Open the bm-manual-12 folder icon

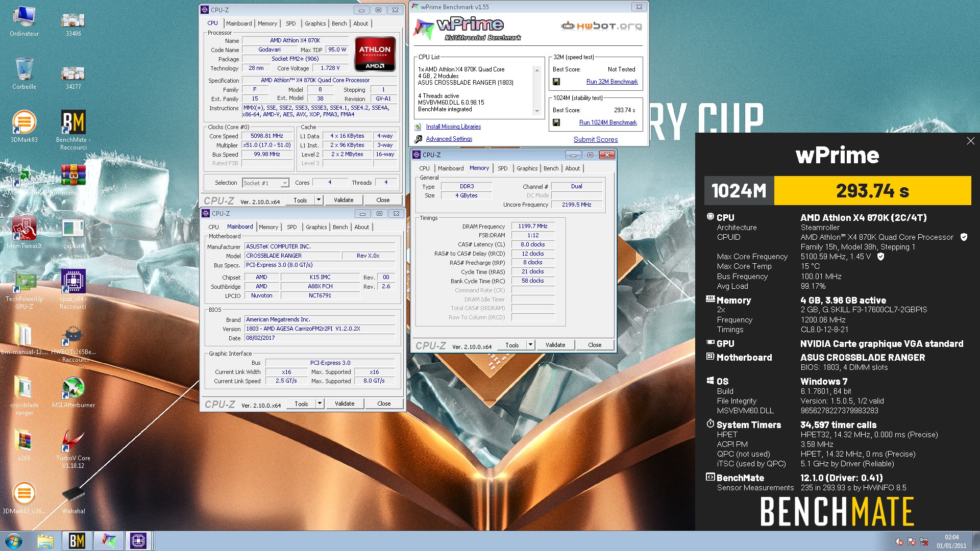pyautogui.click(x=24, y=339)
